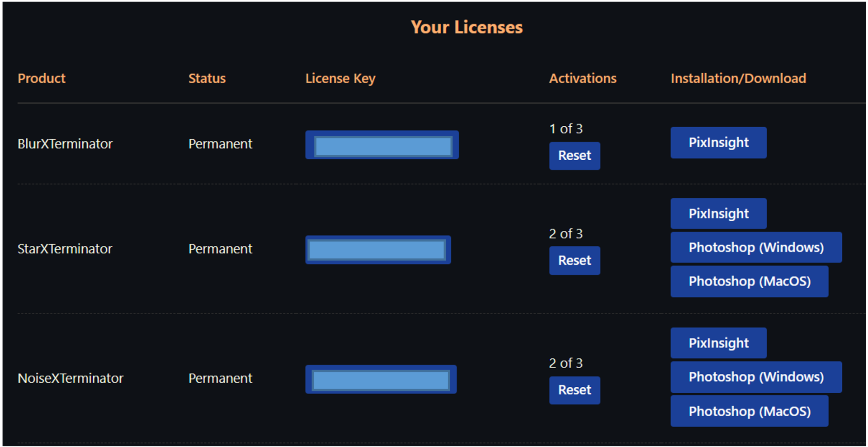Select the BlurXTerminator license key field
Image resolution: width=868 pixels, height=447 pixels.
[382, 145]
